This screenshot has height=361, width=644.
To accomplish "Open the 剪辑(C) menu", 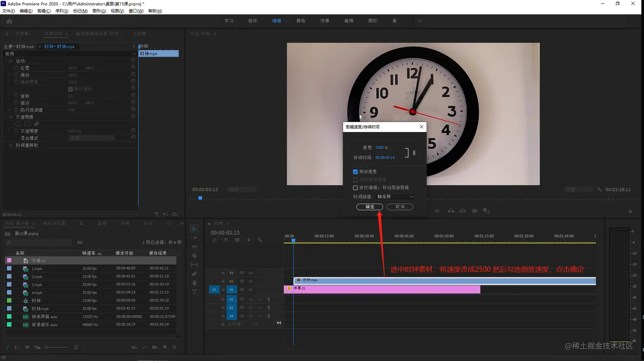I will 44,11.
